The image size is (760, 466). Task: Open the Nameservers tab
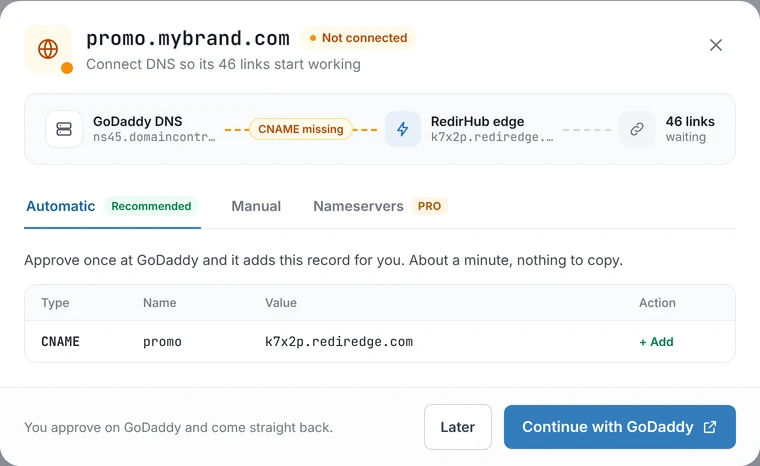click(358, 206)
